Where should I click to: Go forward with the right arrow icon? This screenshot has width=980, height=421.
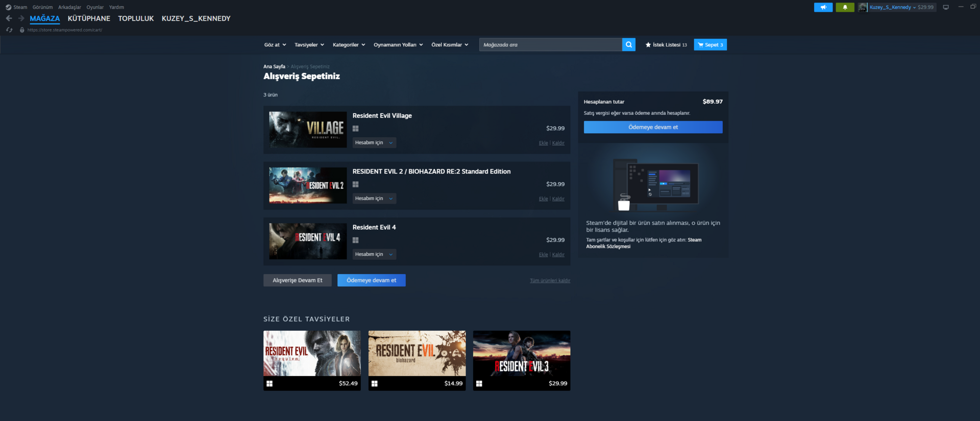pos(21,18)
